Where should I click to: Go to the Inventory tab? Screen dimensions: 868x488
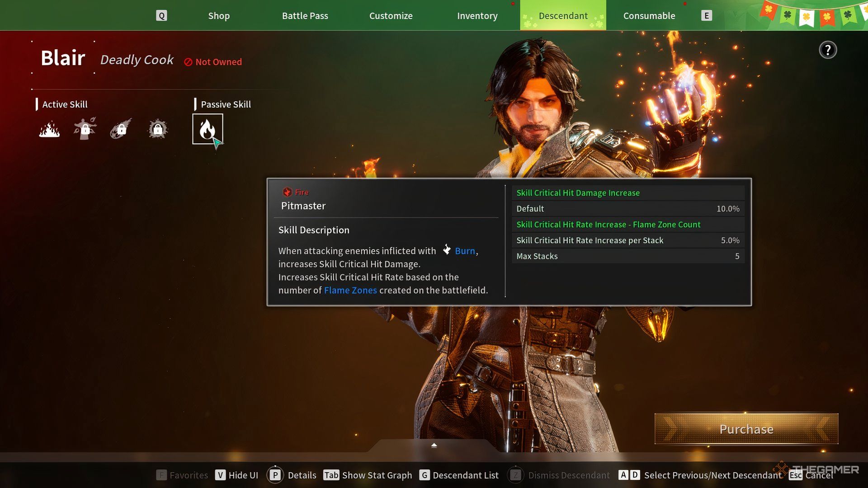tap(477, 16)
